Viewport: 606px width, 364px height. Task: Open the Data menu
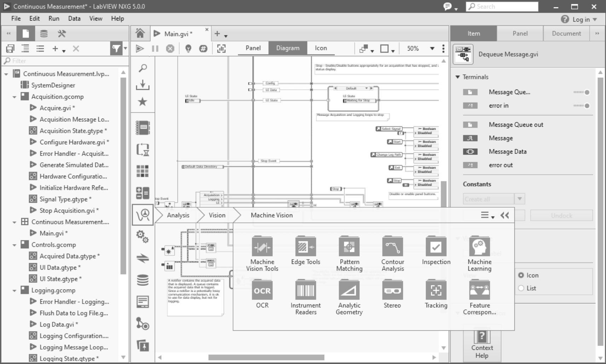click(74, 18)
